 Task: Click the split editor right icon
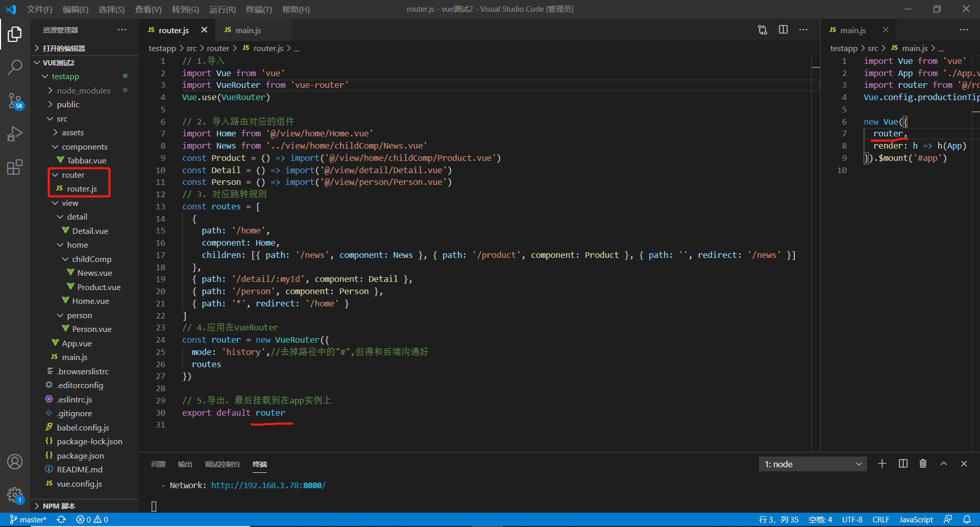(x=783, y=30)
